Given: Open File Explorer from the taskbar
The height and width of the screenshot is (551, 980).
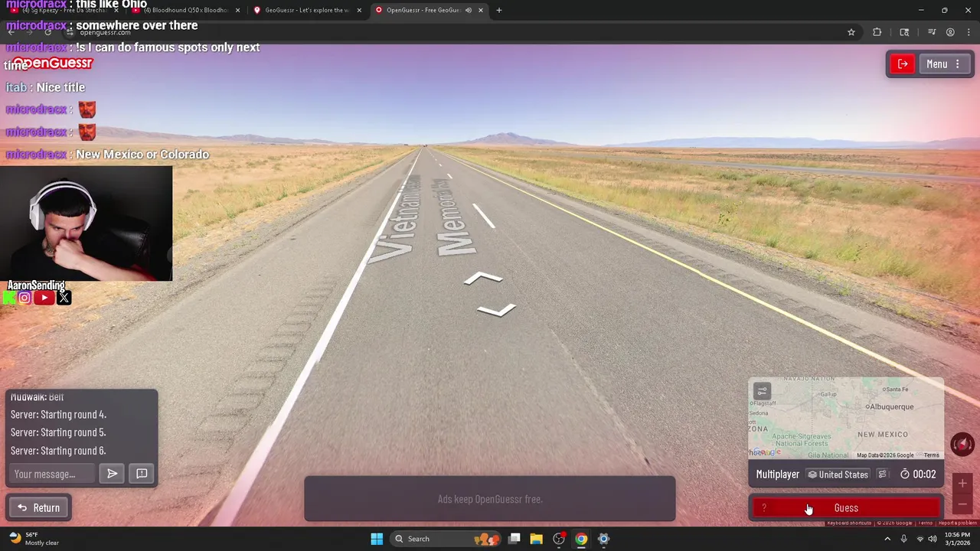Looking at the screenshot, I should pos(537,539).
